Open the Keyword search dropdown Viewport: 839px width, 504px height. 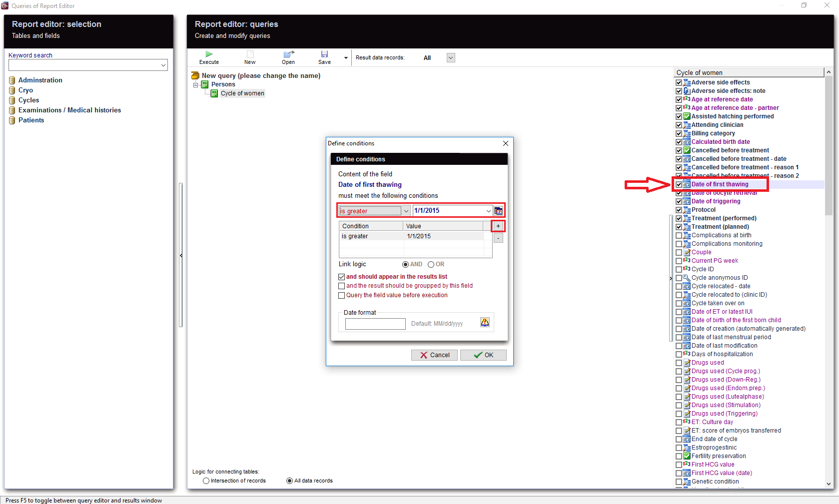pyautogui.click(x=163, y=65)
